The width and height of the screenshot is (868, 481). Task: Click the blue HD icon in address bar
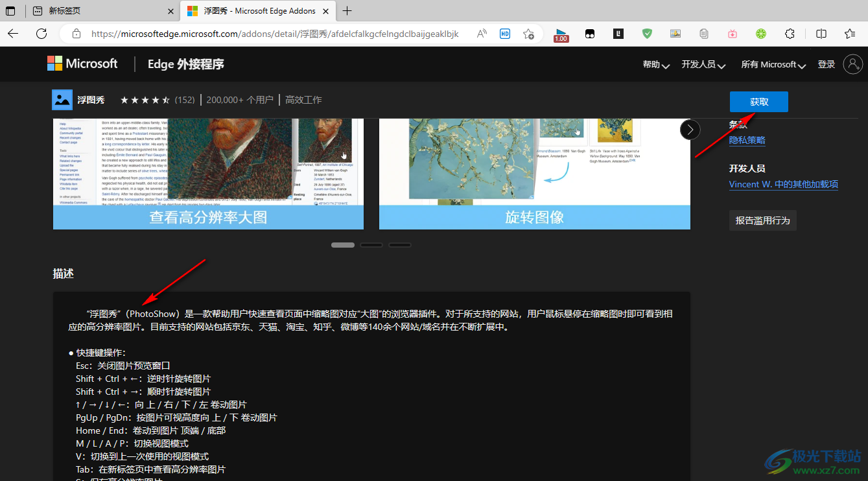(505, 34)
